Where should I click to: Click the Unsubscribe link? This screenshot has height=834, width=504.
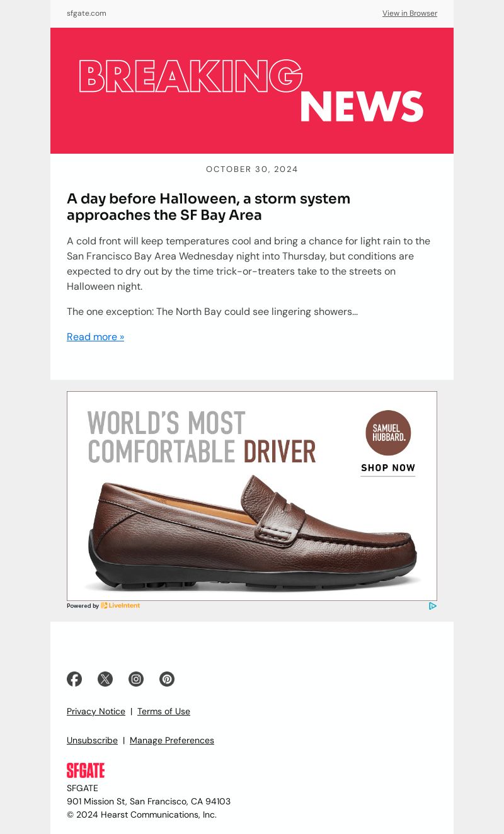pos(92,740)
